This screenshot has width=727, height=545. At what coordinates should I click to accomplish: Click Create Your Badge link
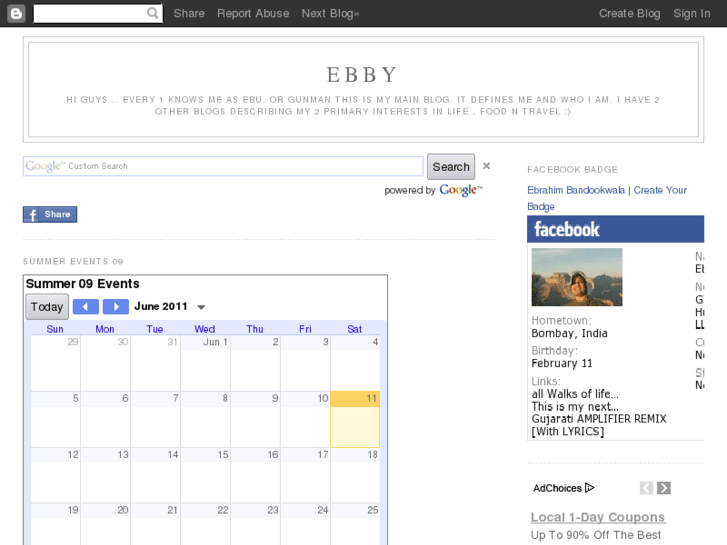[607, 198]
